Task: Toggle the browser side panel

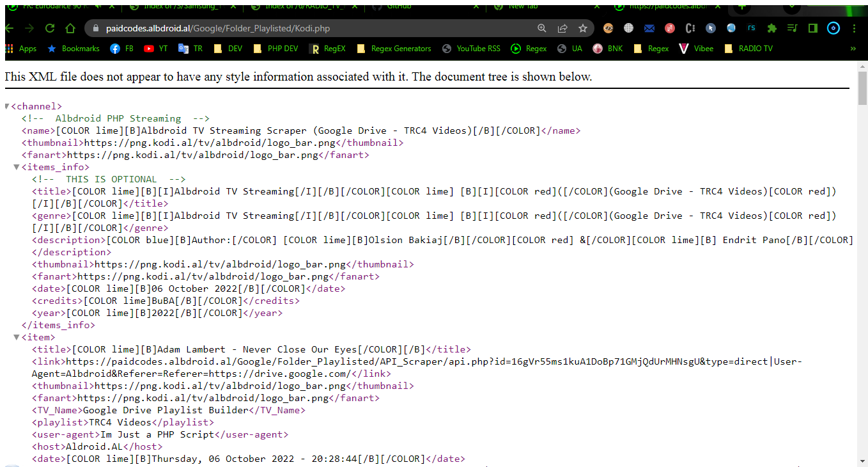Action: 813,28
